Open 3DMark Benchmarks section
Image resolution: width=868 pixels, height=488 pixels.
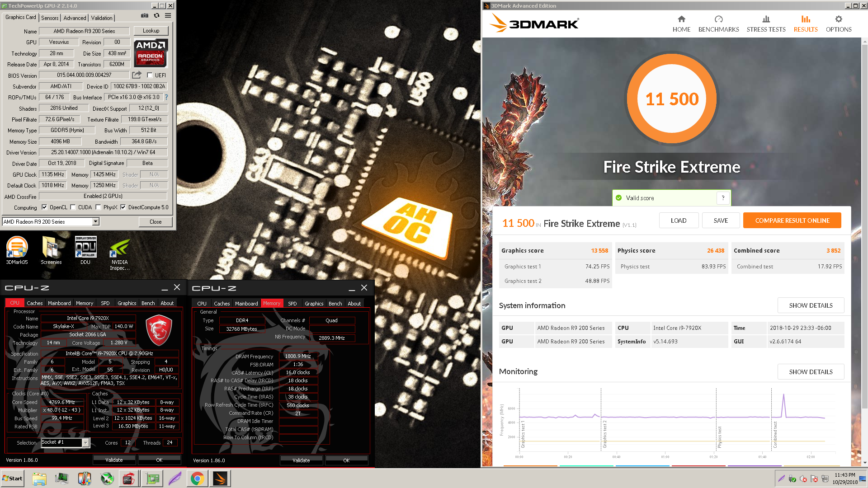(x=718, y=24)
